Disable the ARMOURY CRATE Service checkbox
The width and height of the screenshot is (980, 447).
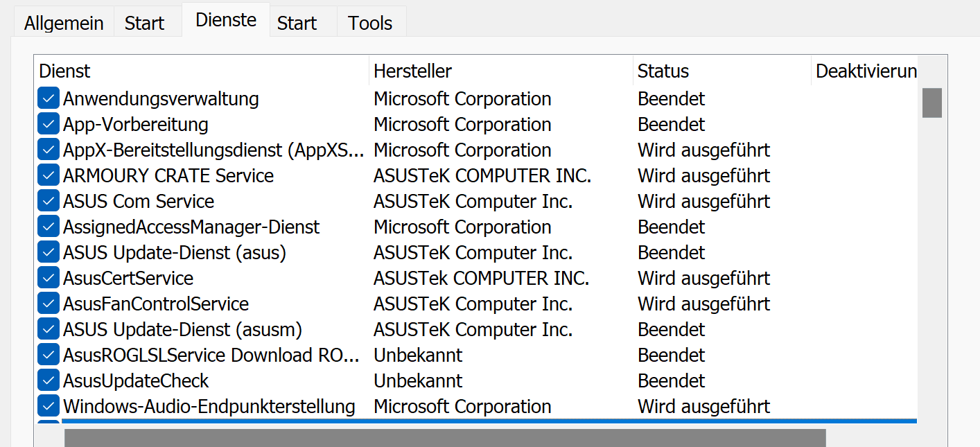point(48,175)
